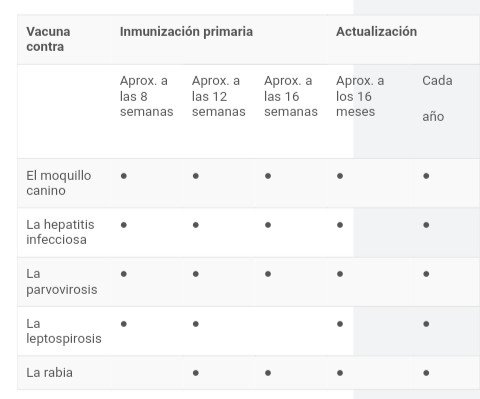
Task: Click 'El moquillo canino' row label
Action: click(59, 183)
